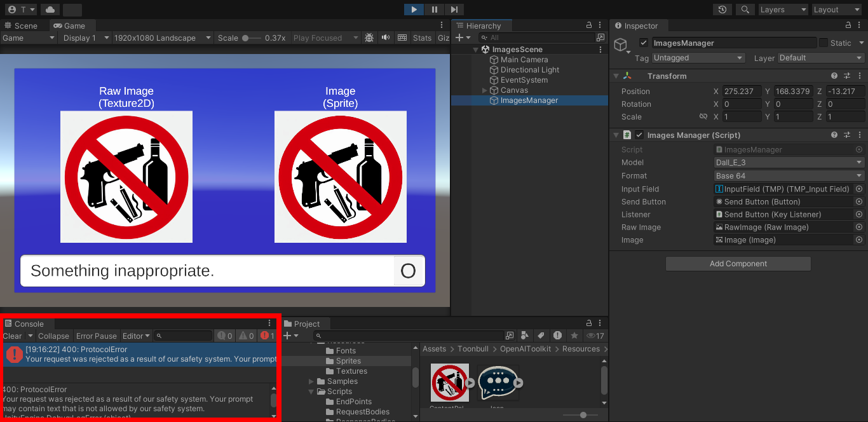
Task: Open the Game view three-dot menu
Action: pyautogui.click(x=442, y=25)
